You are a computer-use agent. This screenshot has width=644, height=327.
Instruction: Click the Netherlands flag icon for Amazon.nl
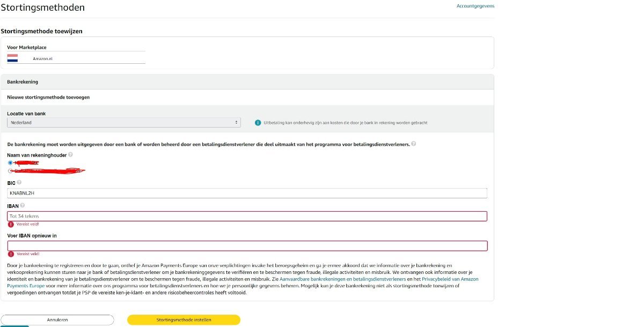pyautogui.click(x=12, y=58)
